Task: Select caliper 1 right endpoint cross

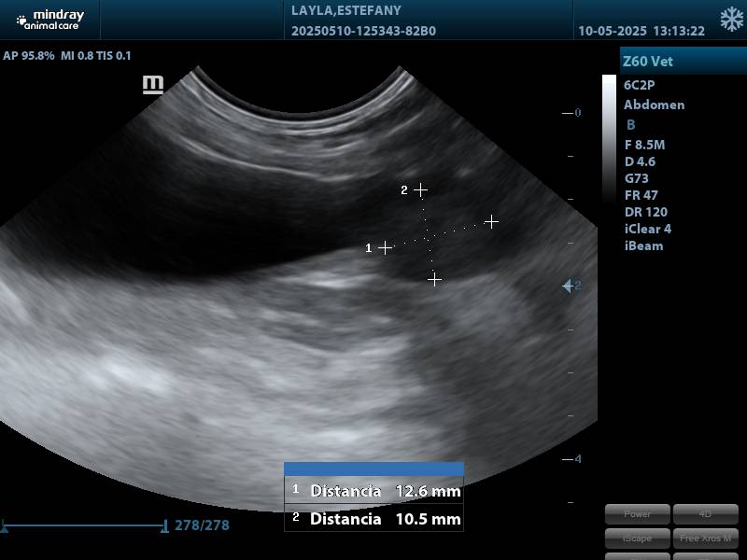Action: (x=491, y=221)
